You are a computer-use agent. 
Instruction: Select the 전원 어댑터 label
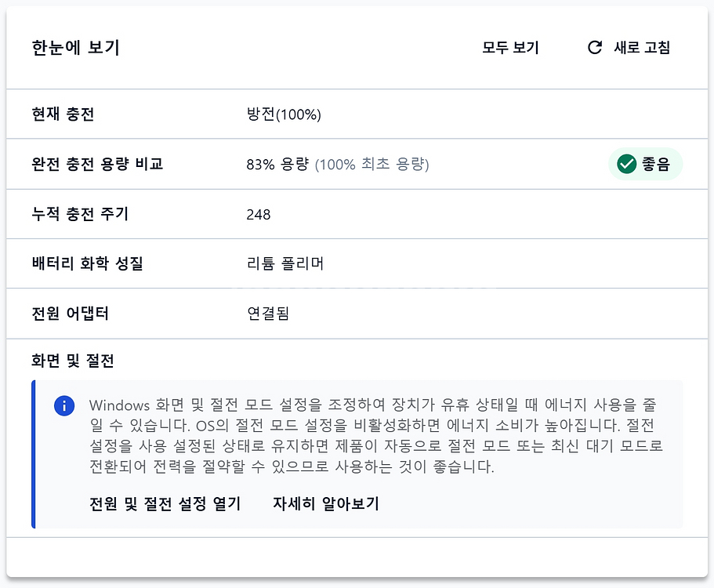click(71, 314)
